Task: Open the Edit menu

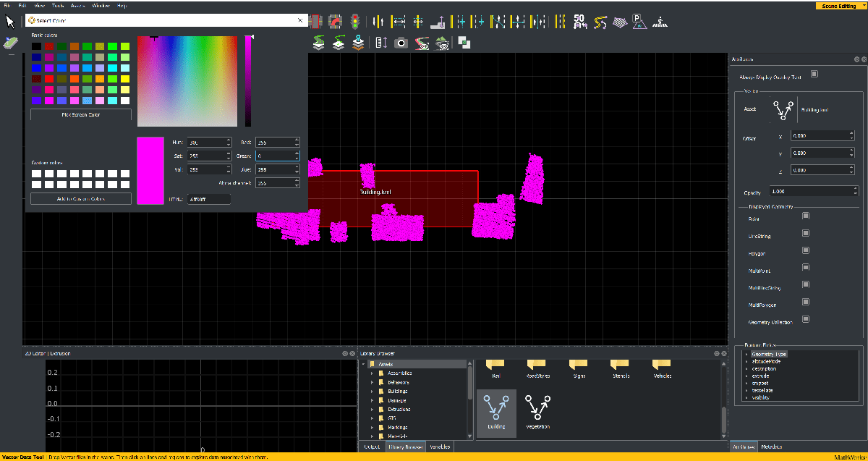Action: tap(23, 5)
